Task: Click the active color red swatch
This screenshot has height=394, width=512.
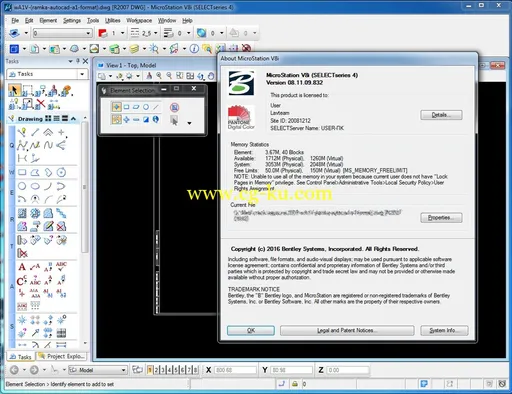Action: 103,33
